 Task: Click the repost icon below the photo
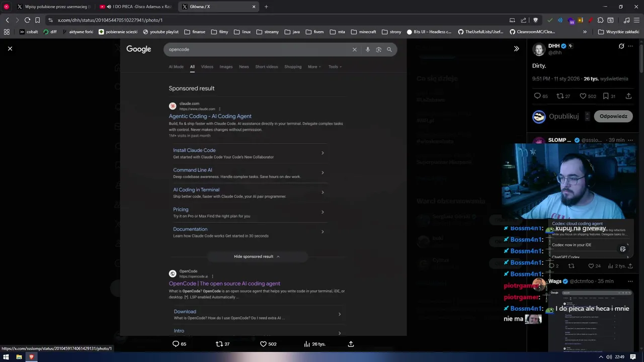(219, 344)
